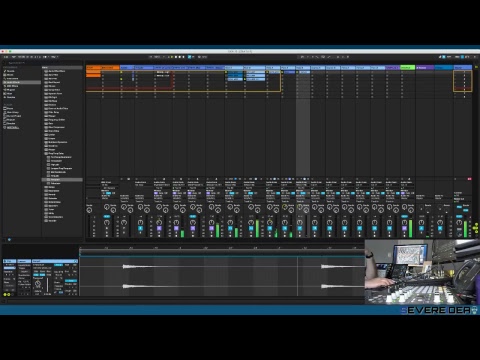480x360 pixels.
Task: Mute return track B with its activator
Action: 440,228
